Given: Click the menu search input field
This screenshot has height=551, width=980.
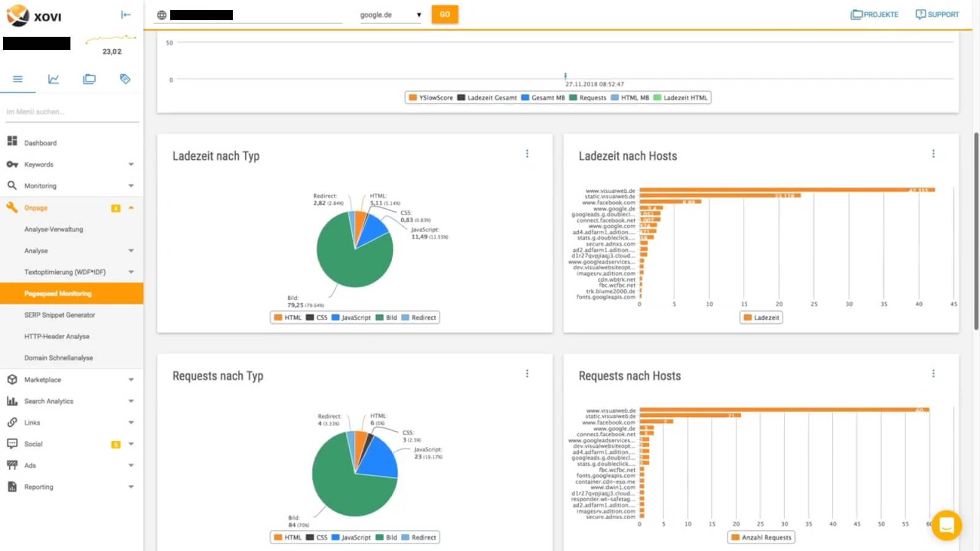Looking at the screenshot, I should pyautogui.click(x=70, y=112).
